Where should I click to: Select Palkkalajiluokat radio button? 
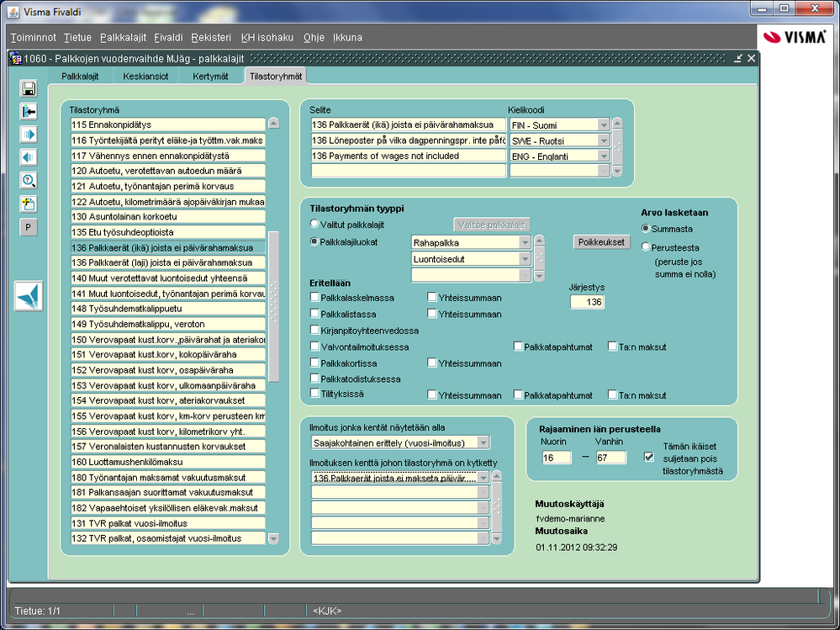point(314,241)
